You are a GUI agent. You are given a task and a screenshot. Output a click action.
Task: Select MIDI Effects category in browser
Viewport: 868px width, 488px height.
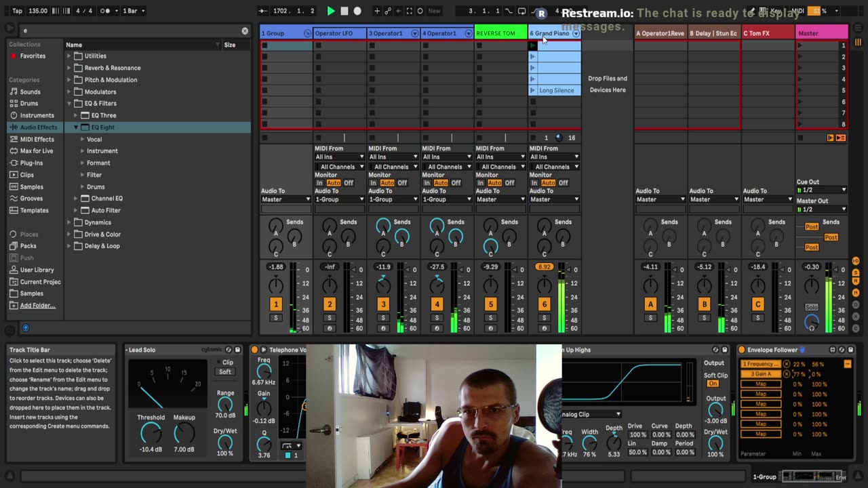point(37,139)
